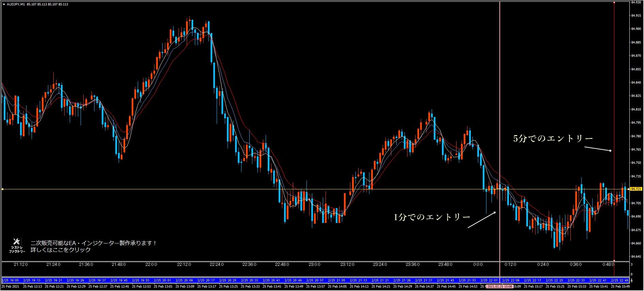The height and width of the screenshot is (291, 644).
Task: Click the EA・インジケーター製作 promotional text line
Action: [x=94, y=243]
